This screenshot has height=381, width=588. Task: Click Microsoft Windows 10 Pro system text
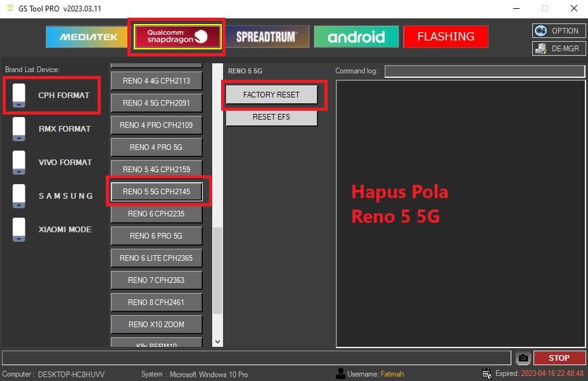pyautogui.click(x=208, y=374)
